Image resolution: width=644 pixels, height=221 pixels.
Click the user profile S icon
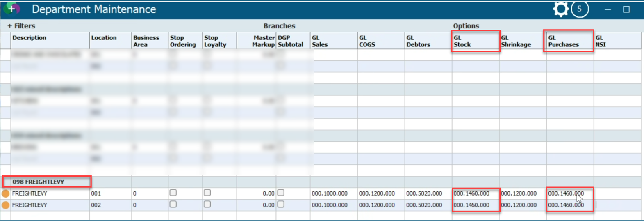pyautogui.click(x=579, y=9)
